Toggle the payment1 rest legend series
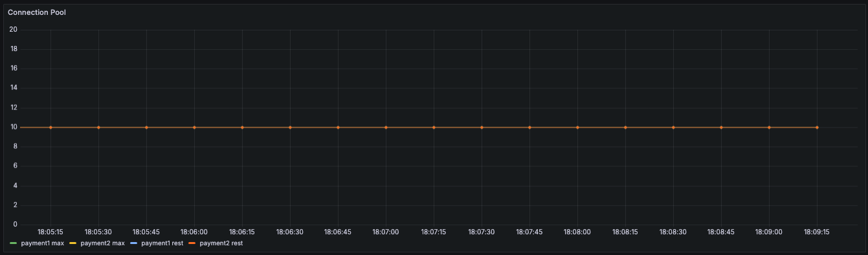The width and height of the screenshot is (868, 255). click(162, 243)
